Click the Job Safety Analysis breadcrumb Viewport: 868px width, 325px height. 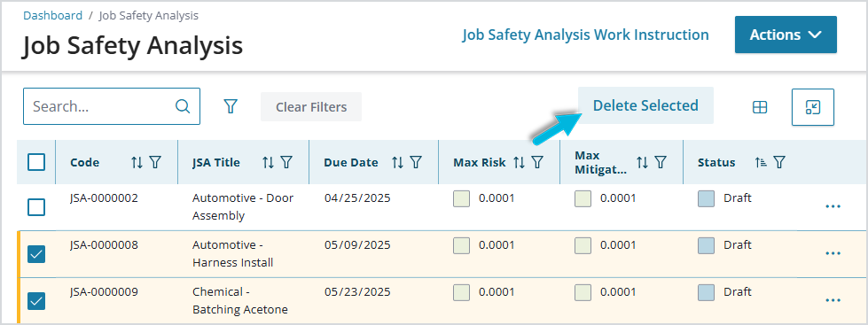[148, 15]
